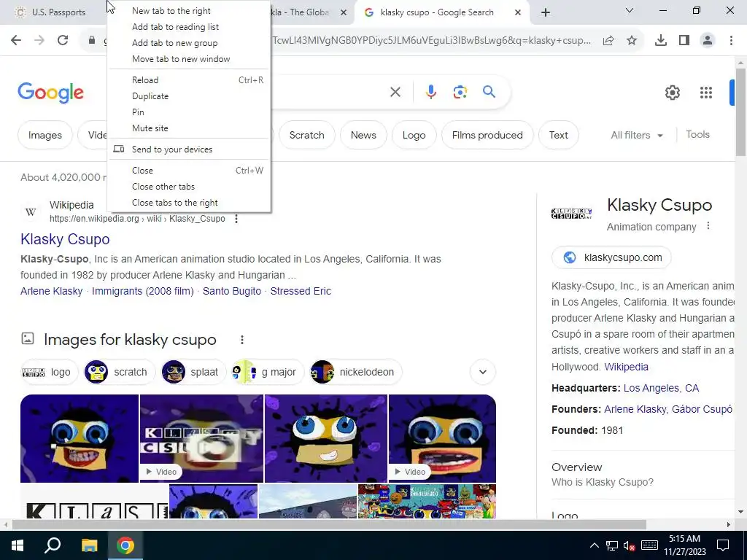Choose Reload in context menu

[x=190, y=80]
